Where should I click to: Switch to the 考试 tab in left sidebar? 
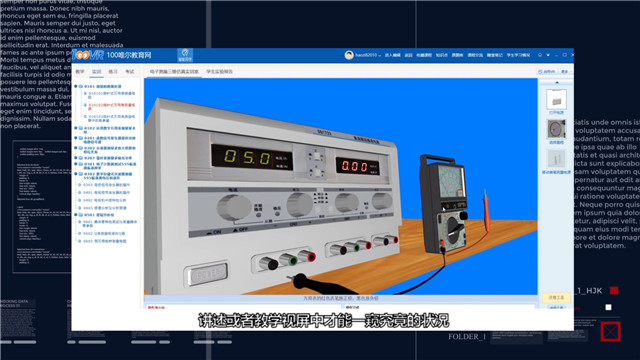(x=129, y=71)
